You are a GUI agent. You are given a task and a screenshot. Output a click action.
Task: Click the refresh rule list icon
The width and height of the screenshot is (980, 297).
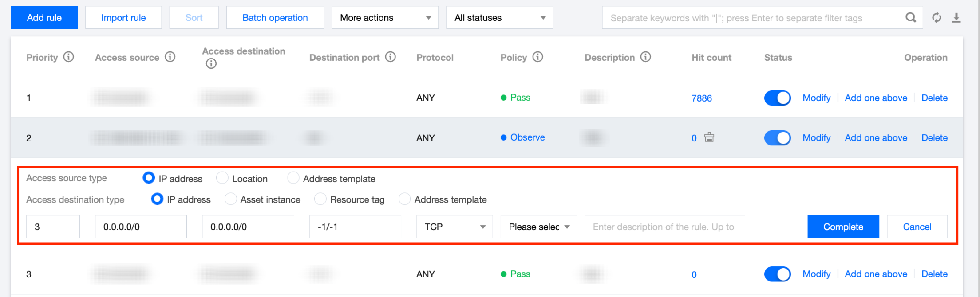click(x=937, y=18)
